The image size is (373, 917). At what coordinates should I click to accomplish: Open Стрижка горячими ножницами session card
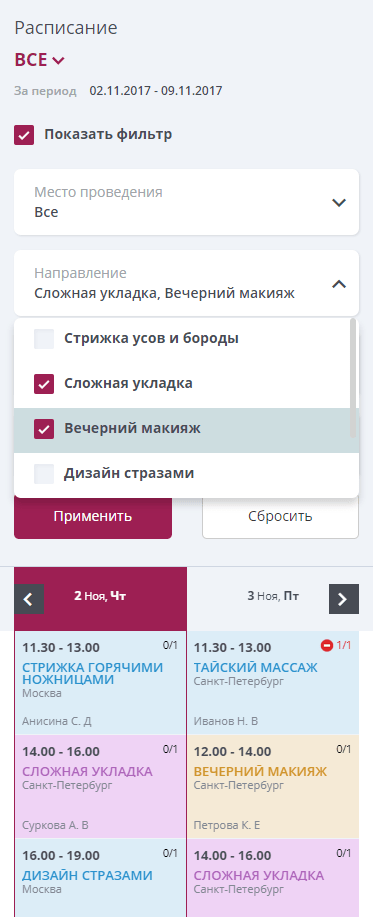pyautogui.click(x=100, y=682)
